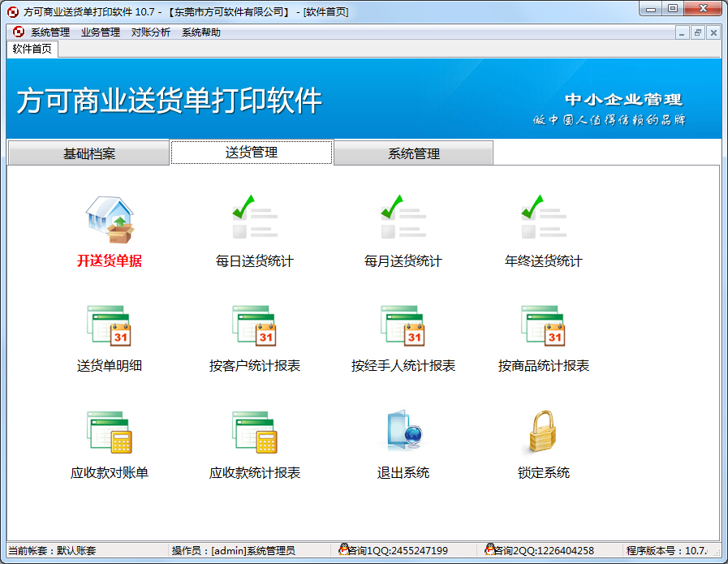Switch to the 基础档案 tab
728x564 pixels.
point(89,153)
